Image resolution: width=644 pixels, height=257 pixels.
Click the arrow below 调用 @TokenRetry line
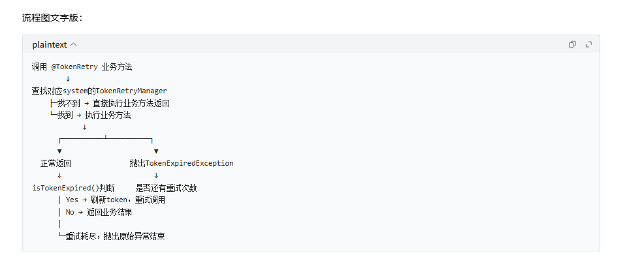[x=68, y=79]
